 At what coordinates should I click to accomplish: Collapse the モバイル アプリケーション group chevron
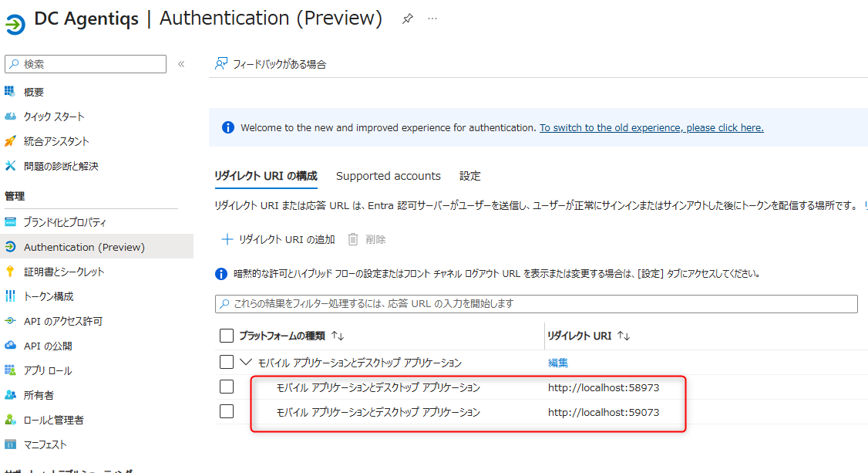click(246, 362)
